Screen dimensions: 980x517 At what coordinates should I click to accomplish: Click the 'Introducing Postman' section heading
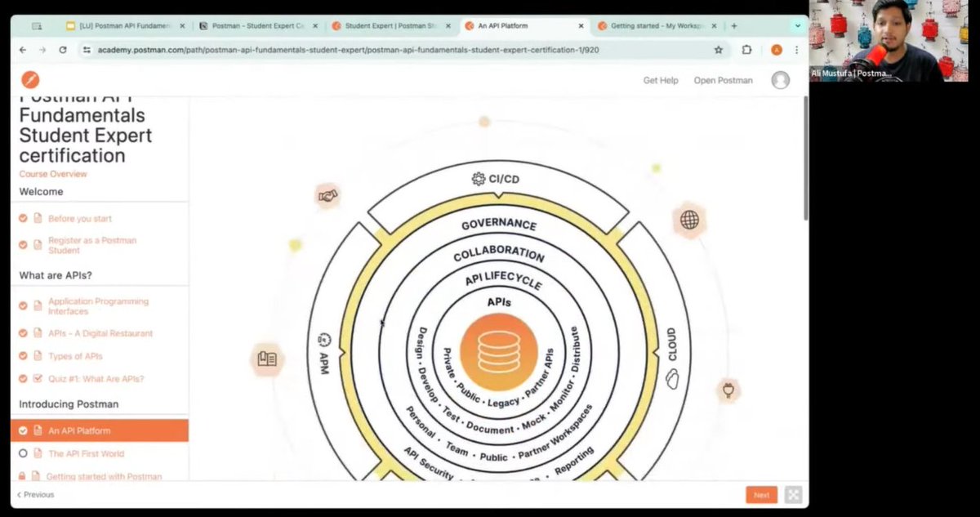pos(69,404)
